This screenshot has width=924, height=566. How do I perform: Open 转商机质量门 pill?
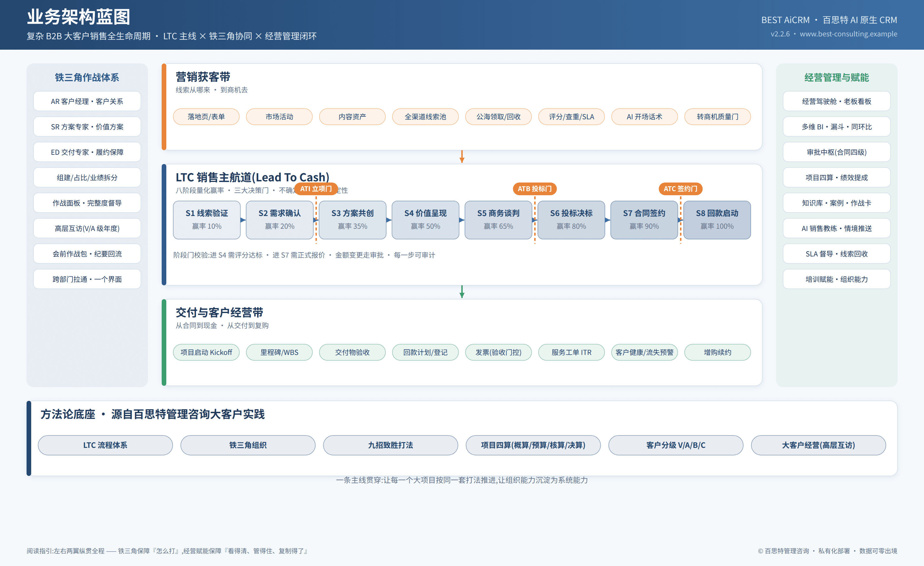point(717,117)
